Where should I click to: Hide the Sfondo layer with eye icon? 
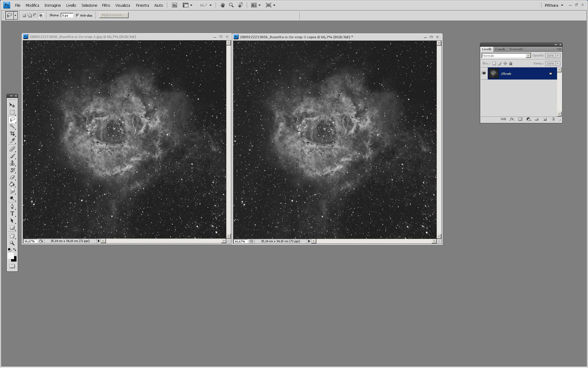click(x=484, y=73)
